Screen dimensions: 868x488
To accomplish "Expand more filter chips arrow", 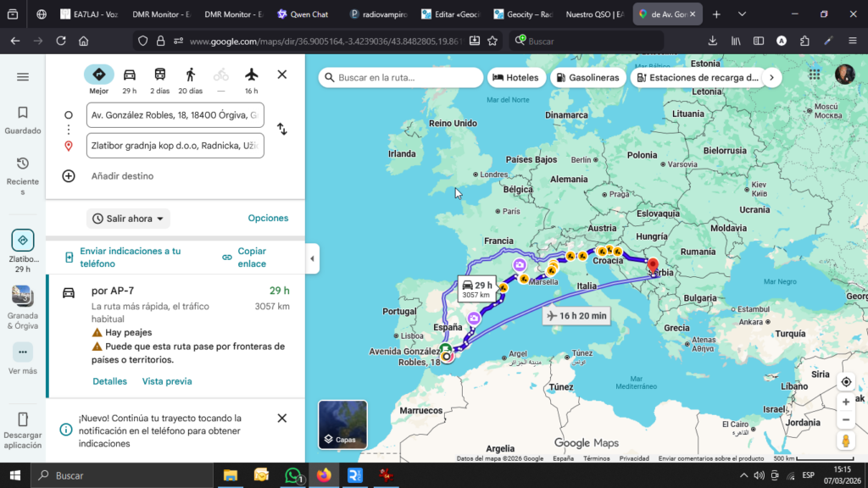I will [x=771, y=77].
